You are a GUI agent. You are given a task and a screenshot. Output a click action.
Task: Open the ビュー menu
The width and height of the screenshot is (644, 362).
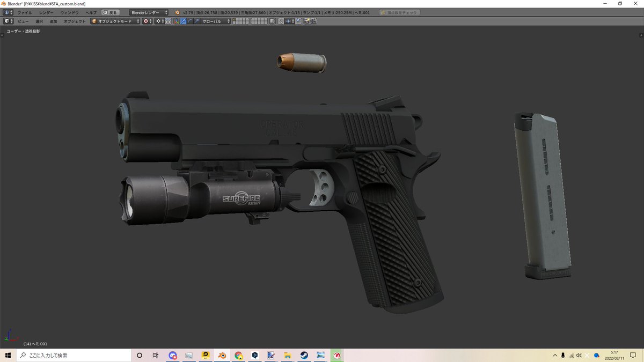(23, 21)
